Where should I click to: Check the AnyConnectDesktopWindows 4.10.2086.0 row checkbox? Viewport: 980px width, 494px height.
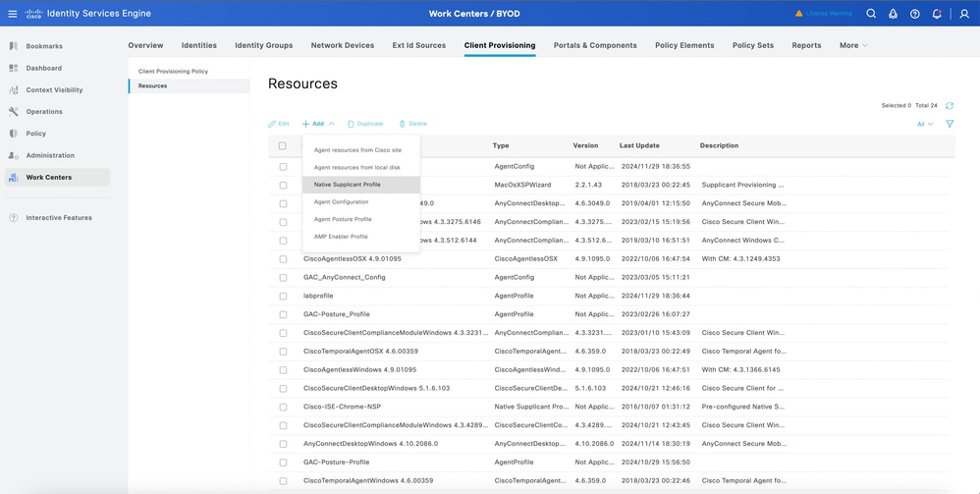pos(283,444)
